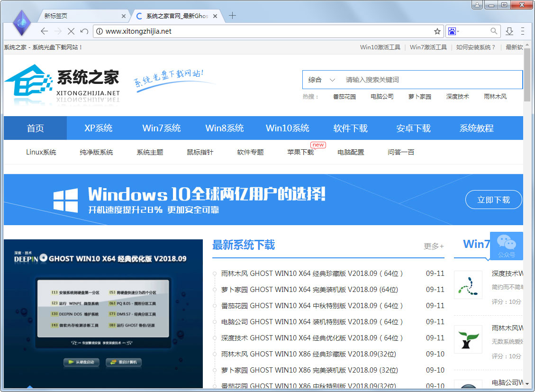The width and height of the screenshot is (535, 392).
Task: Open the Win8系统 navigation item
Action: coord(225,128)
